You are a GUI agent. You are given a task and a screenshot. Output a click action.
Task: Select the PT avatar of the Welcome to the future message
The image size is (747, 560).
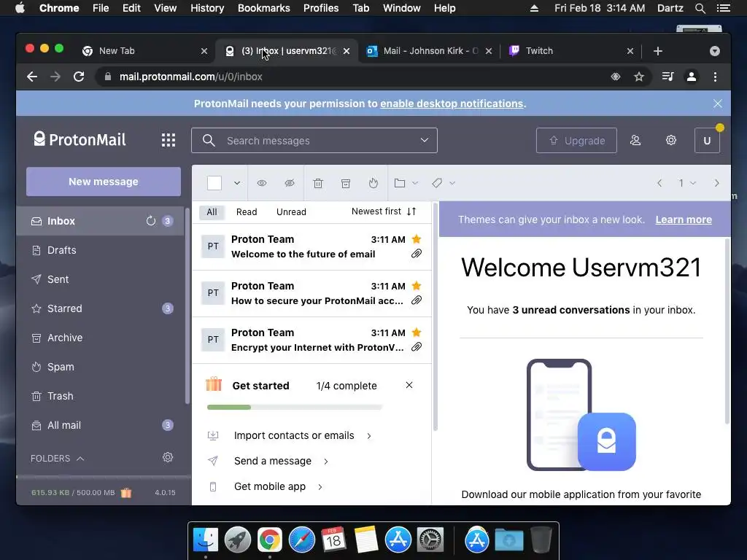pyautogui.click(x=213, y=246)
